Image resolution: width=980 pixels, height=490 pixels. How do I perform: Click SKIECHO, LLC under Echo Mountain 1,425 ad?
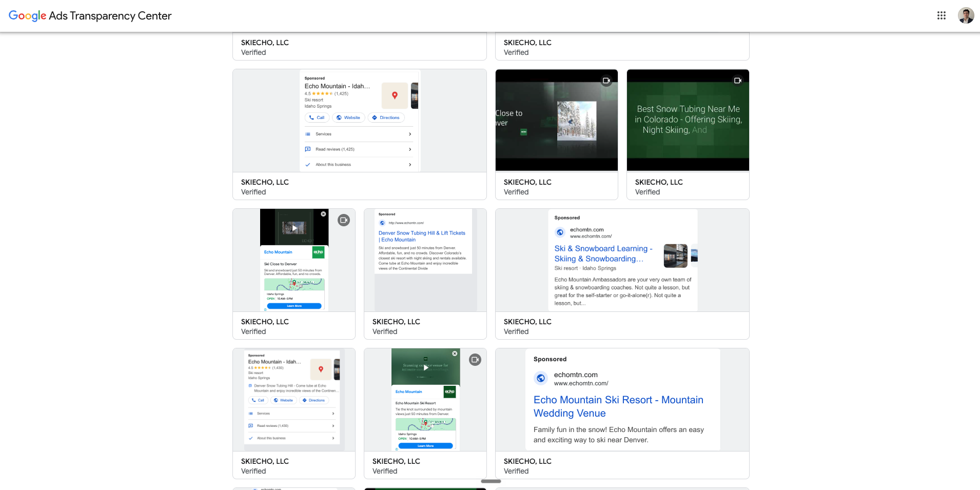pos(265,182)
